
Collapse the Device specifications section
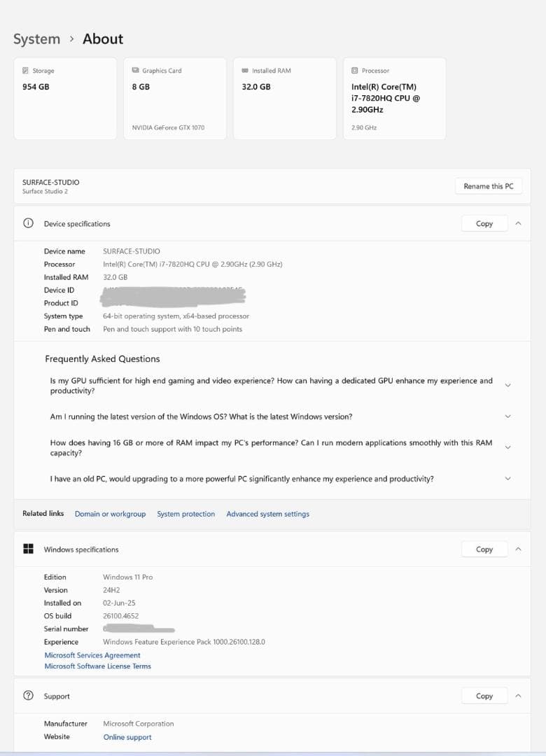519,223
